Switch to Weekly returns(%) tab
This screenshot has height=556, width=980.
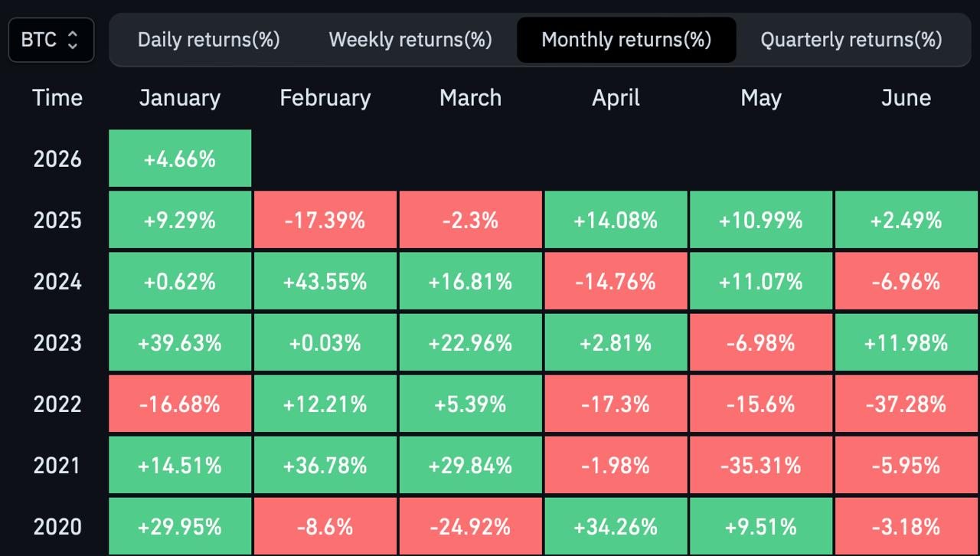pyautogui.click(x=410, y=40)
